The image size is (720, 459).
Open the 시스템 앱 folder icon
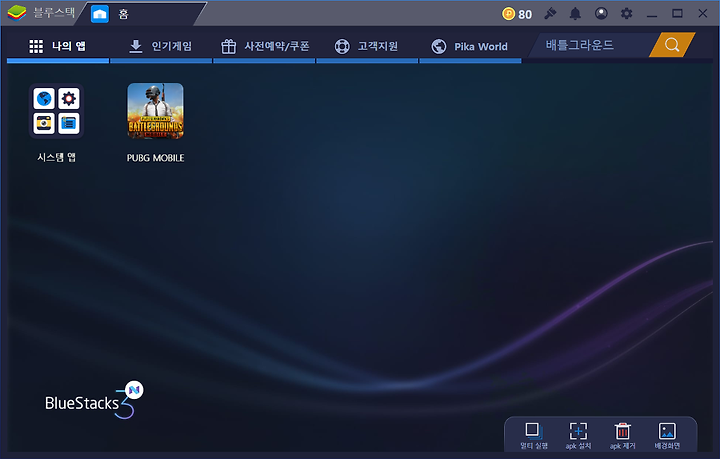(56, 111)
